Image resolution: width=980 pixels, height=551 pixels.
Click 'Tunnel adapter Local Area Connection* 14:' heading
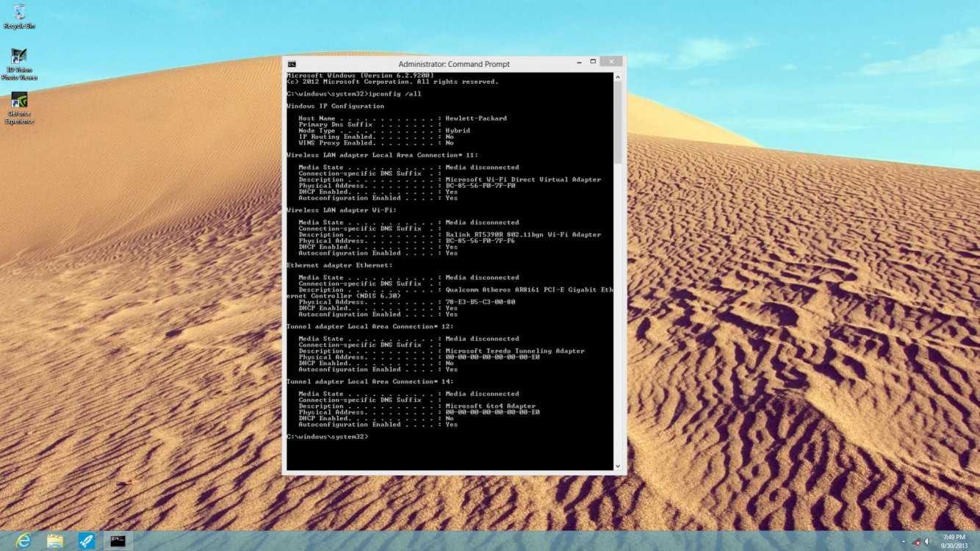tap(370, 381)
